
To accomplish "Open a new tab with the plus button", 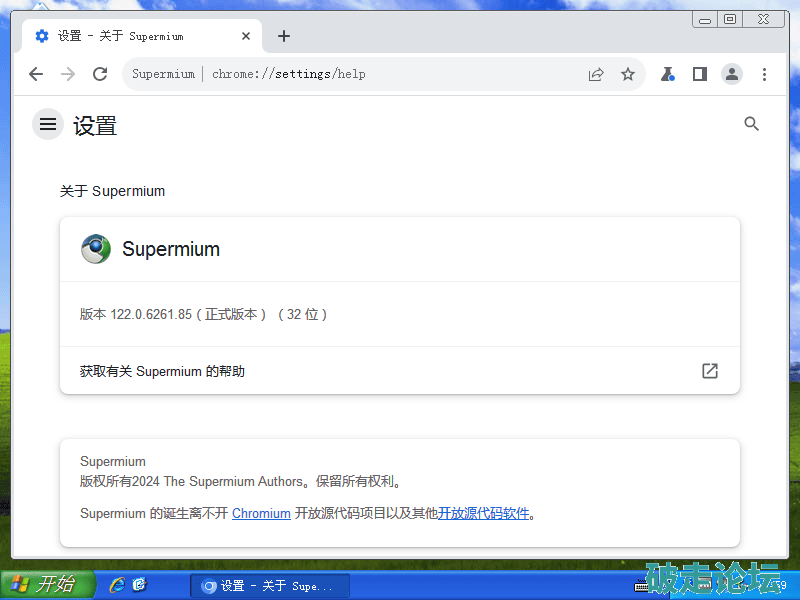I will pos(284,36).
